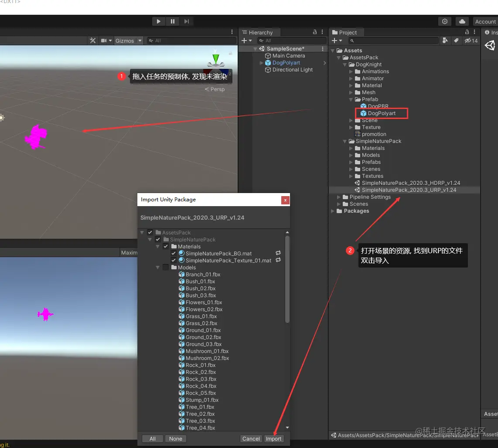Open cloud services icon
The height and width of the screenshot is (448, 498).
462,21
